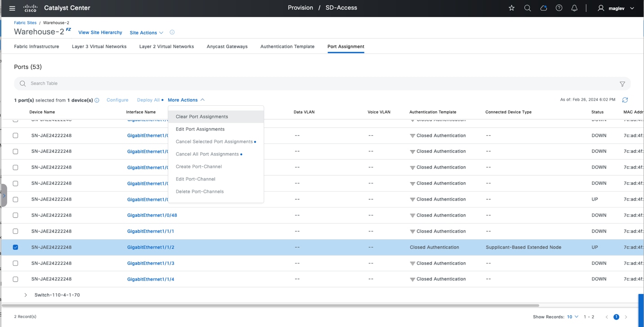
Task: Click the View Site Hierarchy link
Action: (x=100, y=32)
